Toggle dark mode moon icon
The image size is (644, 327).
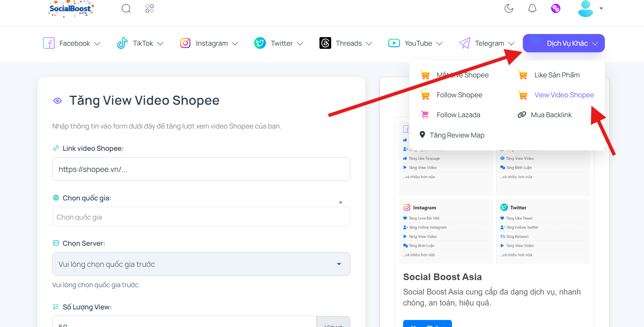509,8
